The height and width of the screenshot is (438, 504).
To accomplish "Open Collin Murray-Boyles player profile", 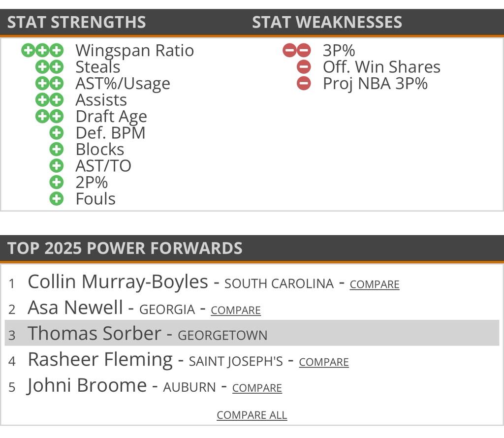I will coord(118,282).
